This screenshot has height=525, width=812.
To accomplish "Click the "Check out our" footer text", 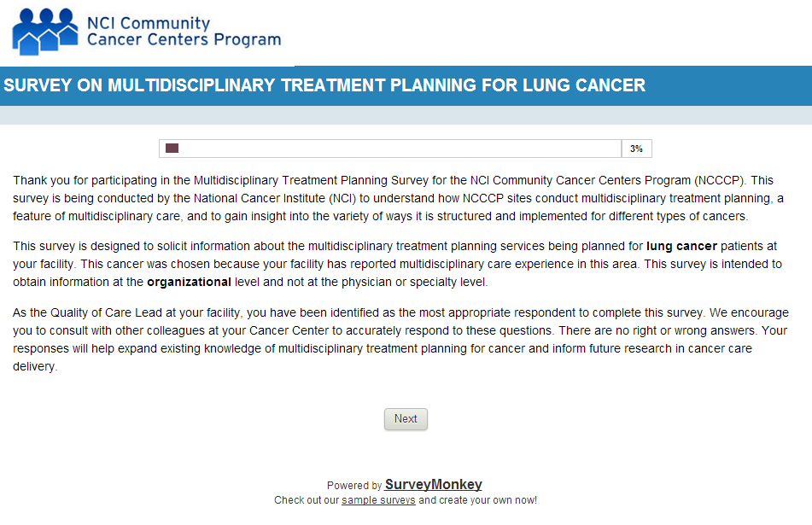I will click(307, 500).
